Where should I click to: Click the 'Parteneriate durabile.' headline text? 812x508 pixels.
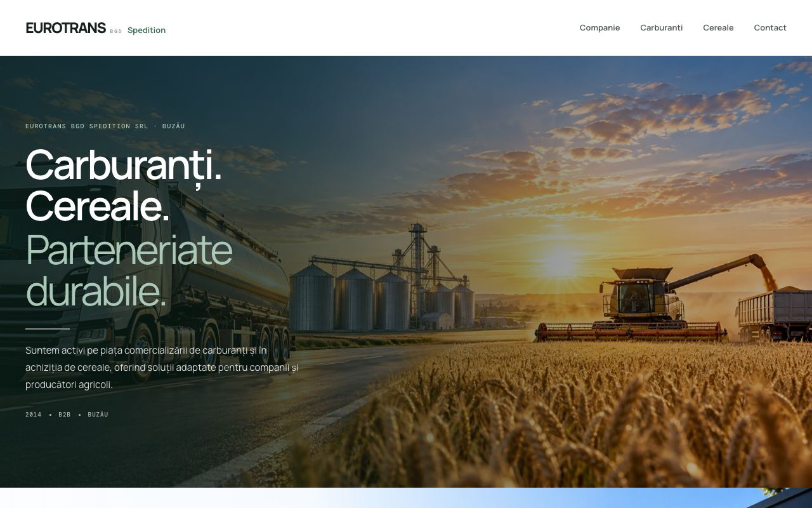(x=129, y=270)
